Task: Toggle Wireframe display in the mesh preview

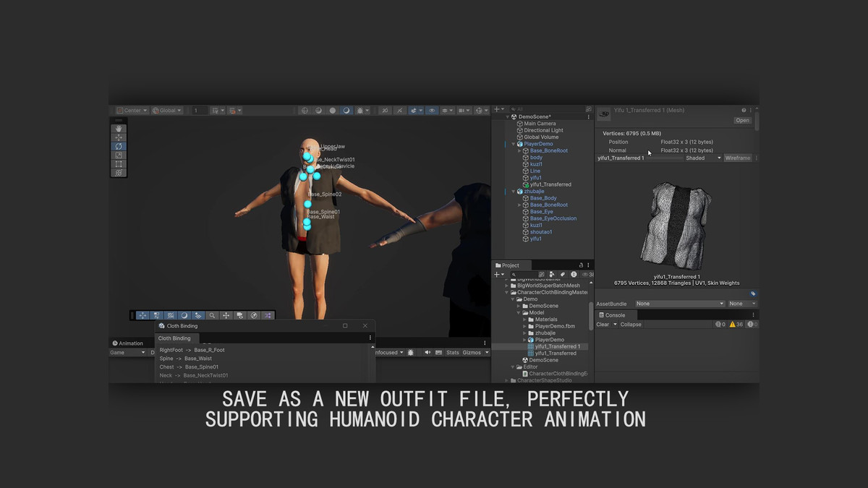Action: tap(738, 158)
